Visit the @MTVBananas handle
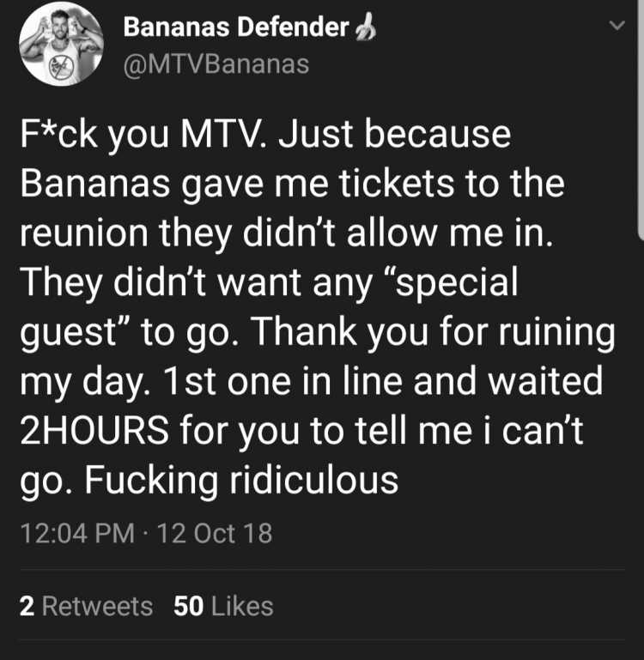The height and width of the screenshot is (660, 644). pos(216,64)
